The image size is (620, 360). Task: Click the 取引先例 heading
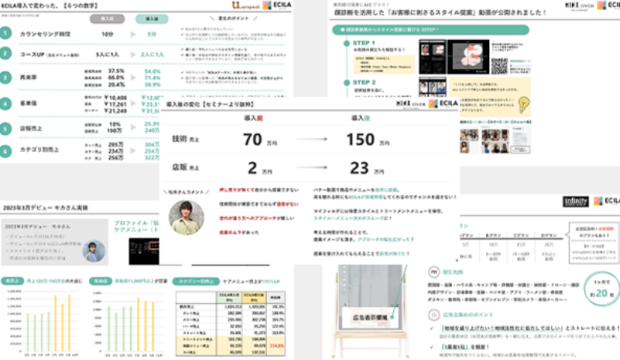click(453, 272)
